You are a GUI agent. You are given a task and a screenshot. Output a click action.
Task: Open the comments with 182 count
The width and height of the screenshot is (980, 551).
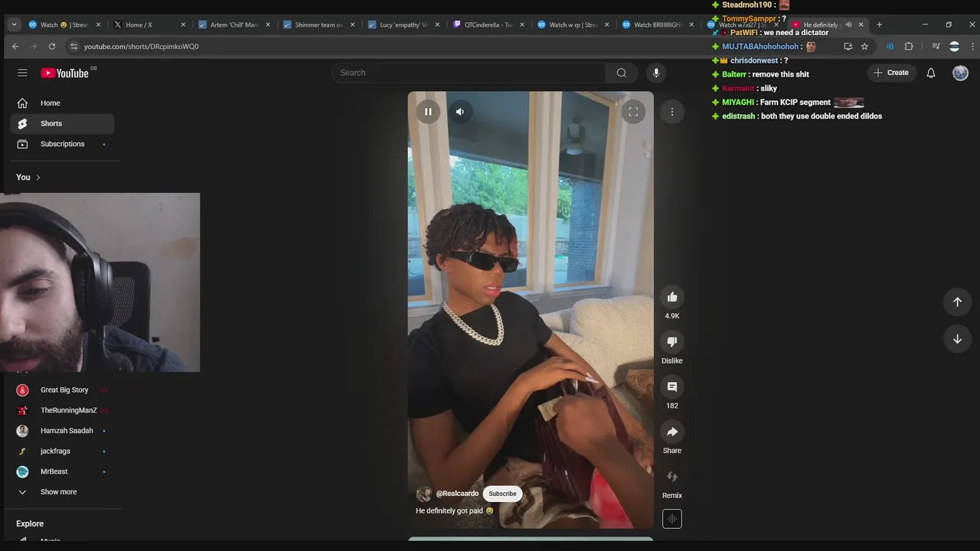(672, 386)
